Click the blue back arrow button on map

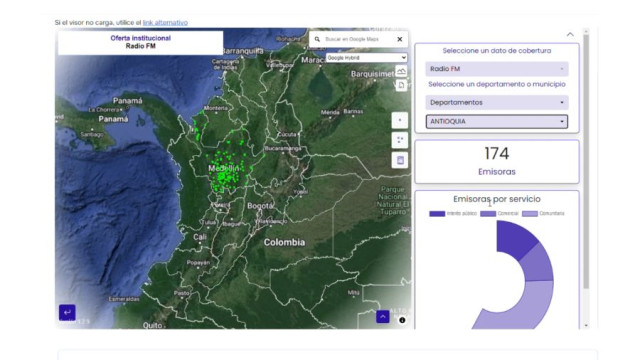(x=67, y=312)
